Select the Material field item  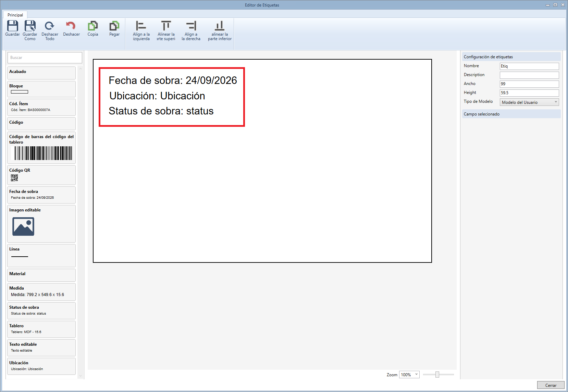(x=41, y=275)
